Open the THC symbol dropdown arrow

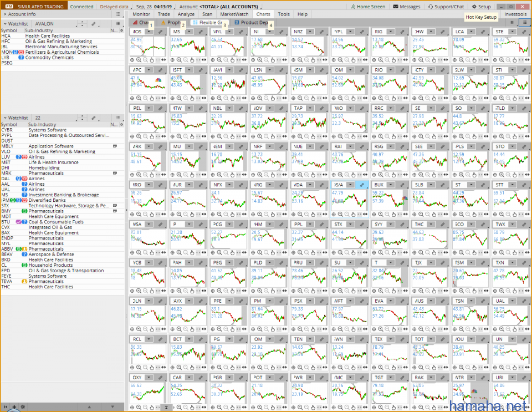coord(431,225)
